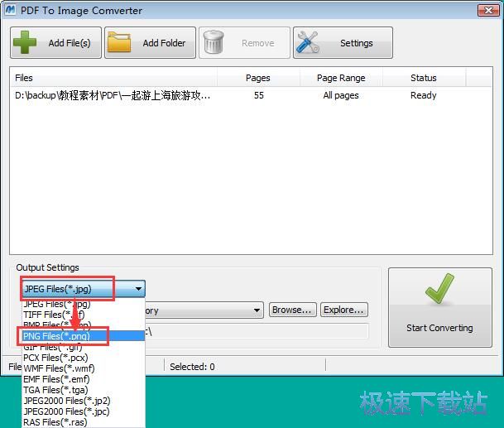Click the green plus Add File(s) icon
This screenshot has height=428, width=504.
(25, 42)
